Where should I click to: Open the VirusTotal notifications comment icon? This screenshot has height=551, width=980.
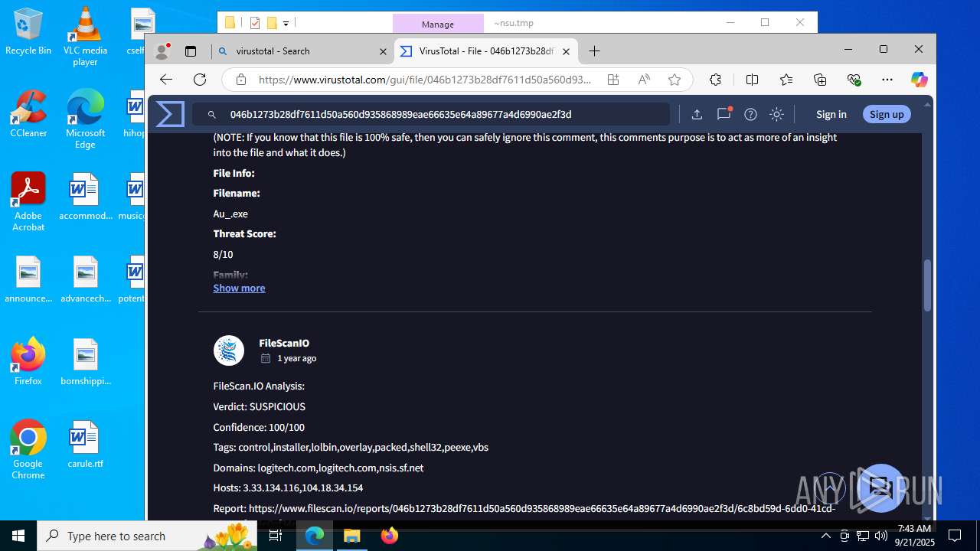724,114
